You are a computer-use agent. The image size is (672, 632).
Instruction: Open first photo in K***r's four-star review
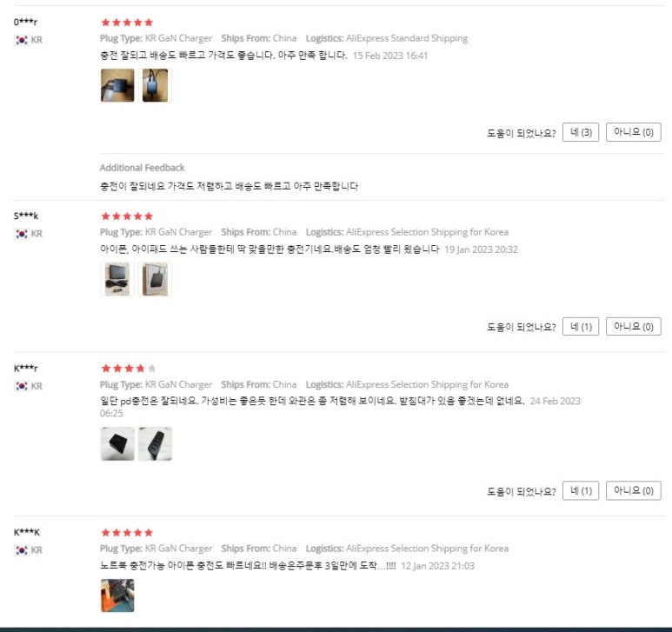[117, 443]
